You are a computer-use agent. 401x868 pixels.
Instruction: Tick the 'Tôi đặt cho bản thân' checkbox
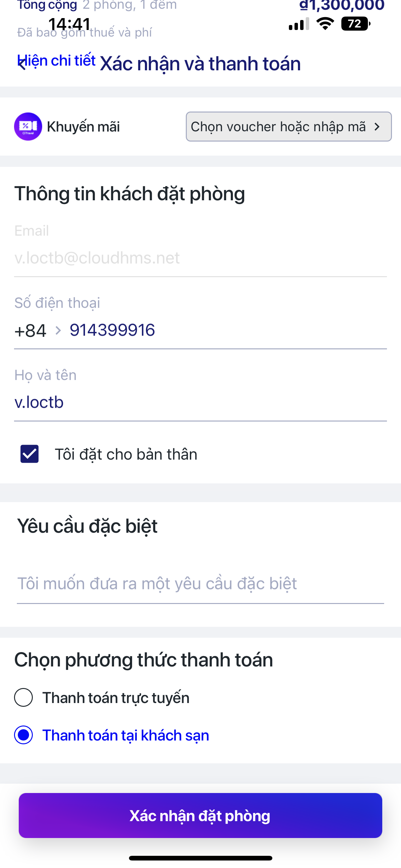30,454
